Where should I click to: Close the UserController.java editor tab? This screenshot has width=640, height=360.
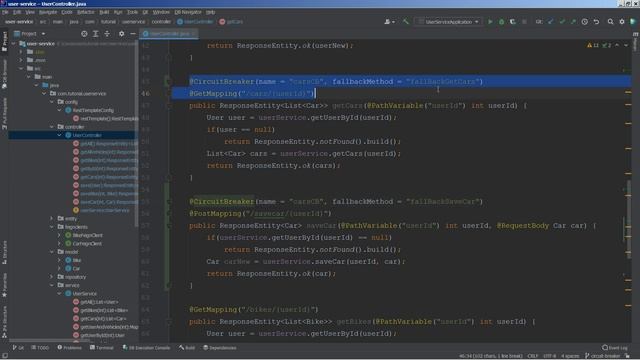click(x=194, y=34)
